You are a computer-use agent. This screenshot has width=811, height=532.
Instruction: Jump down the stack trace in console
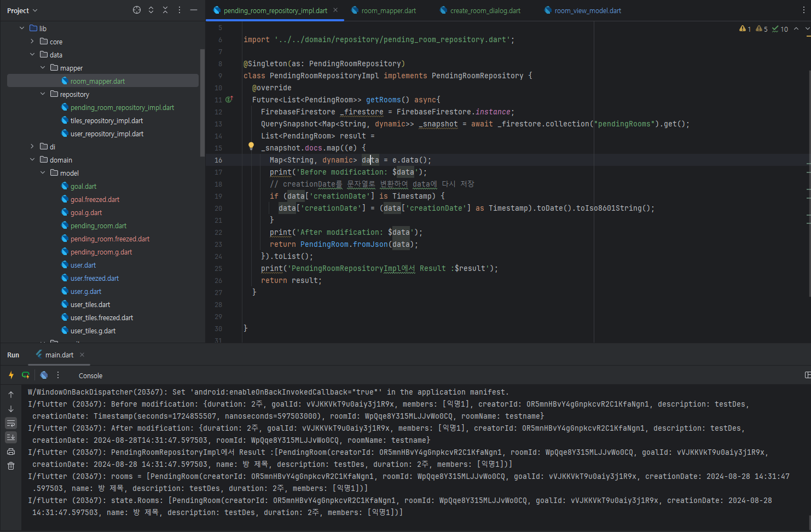[11, 409]
